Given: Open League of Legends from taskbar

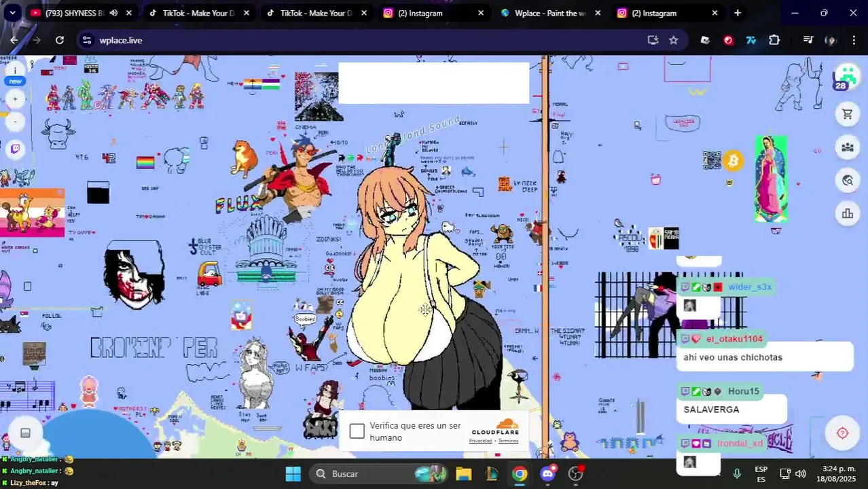Looking at the screenshot, I should (x=492, y=473).
